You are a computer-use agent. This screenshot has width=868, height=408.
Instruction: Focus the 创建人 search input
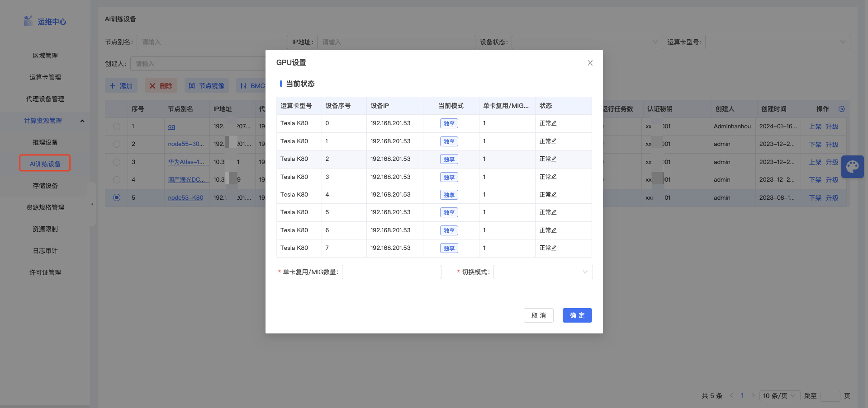click(198, 64)
